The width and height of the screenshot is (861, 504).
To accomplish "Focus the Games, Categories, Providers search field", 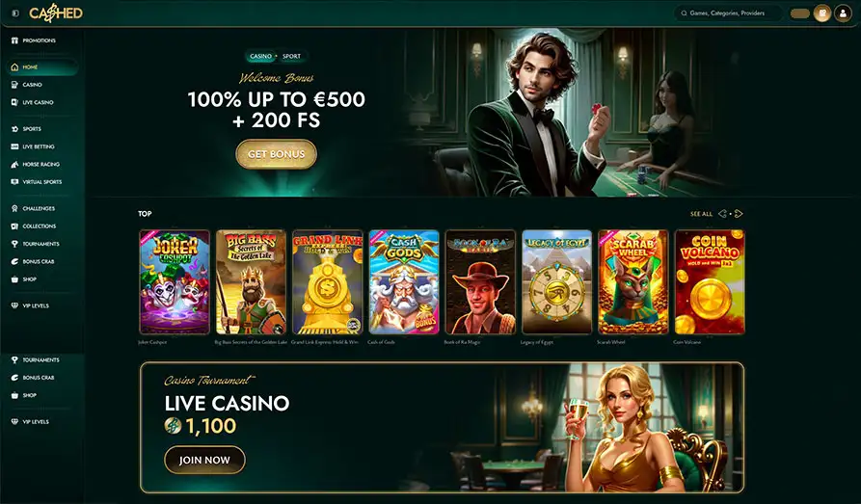I will [x=728, y=13].
